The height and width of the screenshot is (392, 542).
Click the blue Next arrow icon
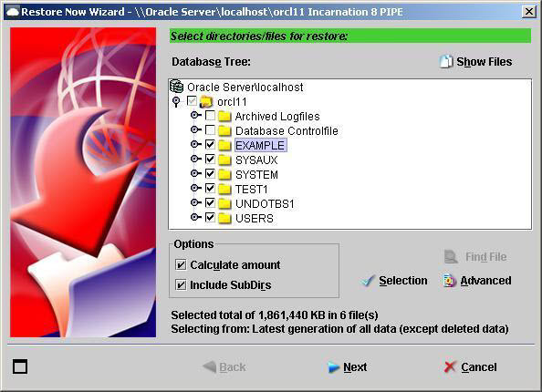tap(333, 367)
